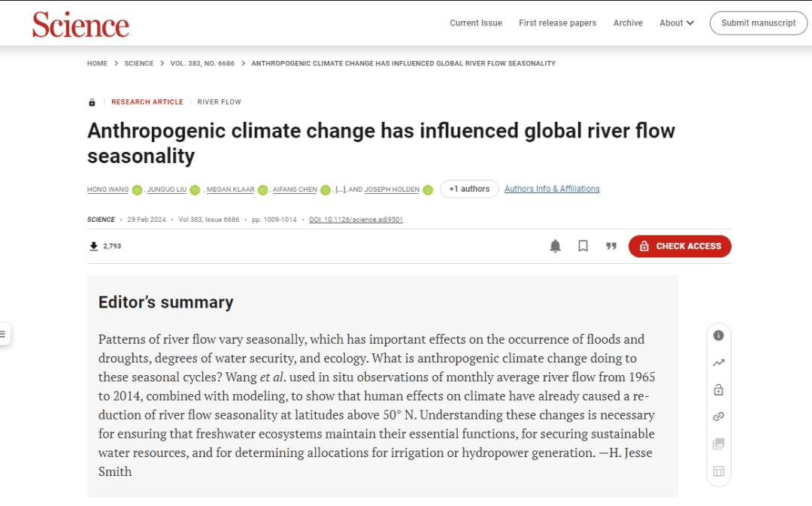Go to First release papers
The height and width of the screenshot is (506, 812).
coord(558,23)
